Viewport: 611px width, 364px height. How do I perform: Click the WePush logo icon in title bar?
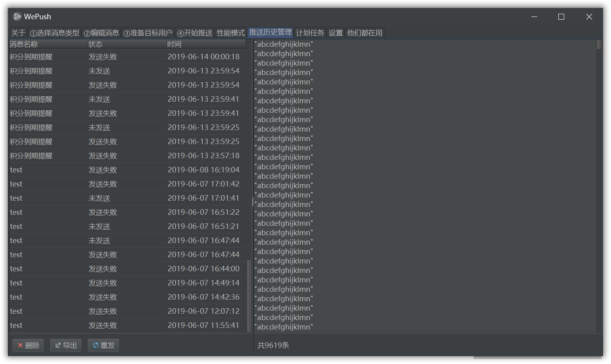click(17, 16)
